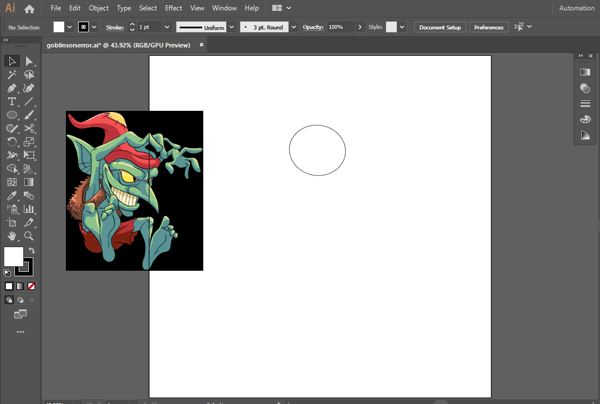This screenshot has width=600, height=404.
Task: Set paint mode to Color
Action: click(x=9, y=286)
